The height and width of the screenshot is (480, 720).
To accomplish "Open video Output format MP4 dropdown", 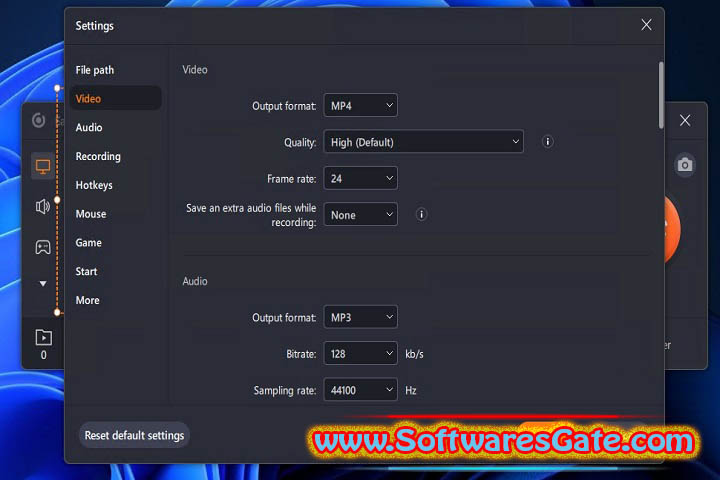I will [x=360, y=105].
